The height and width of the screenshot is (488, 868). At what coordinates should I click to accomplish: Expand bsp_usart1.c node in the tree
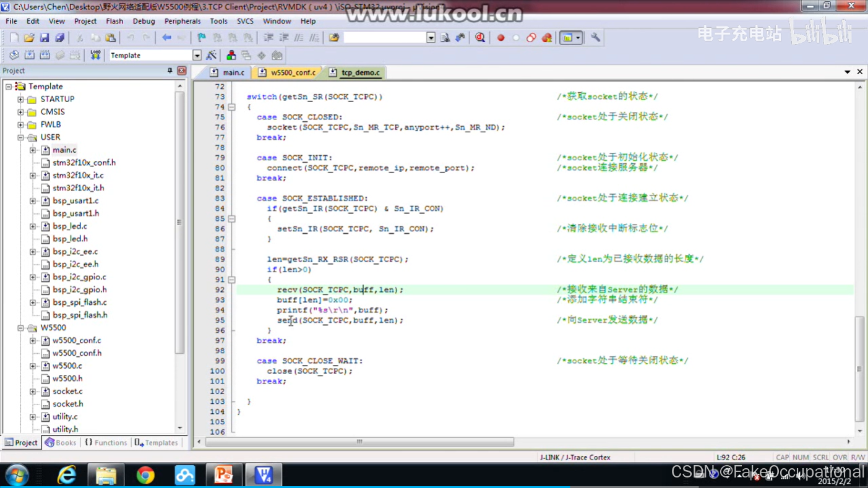pyautogui.click(x=33, y=200)
